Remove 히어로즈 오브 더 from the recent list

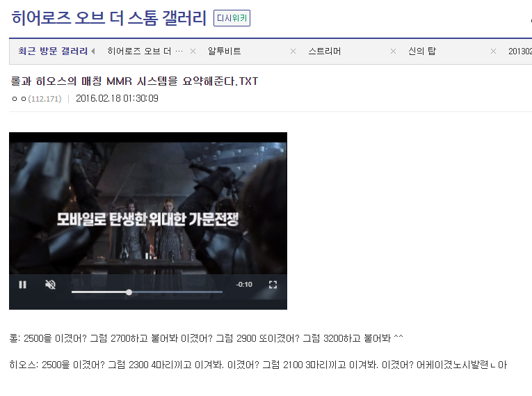(193, 52)
